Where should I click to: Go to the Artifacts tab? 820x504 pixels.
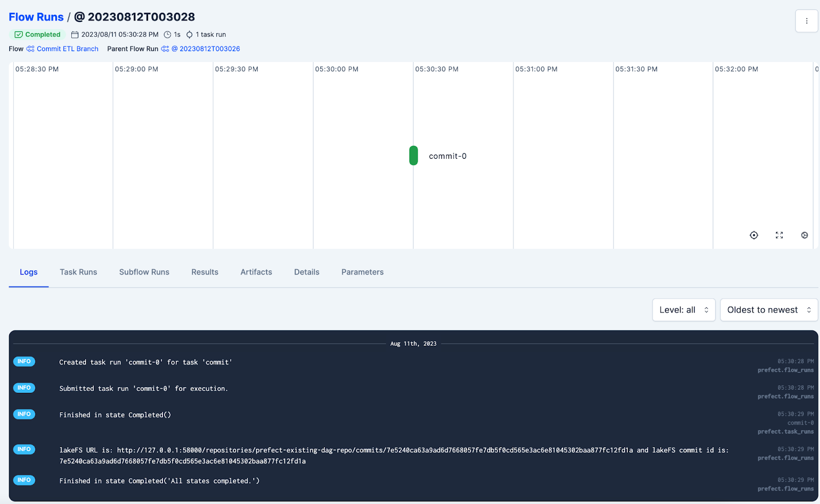[256, 272]
